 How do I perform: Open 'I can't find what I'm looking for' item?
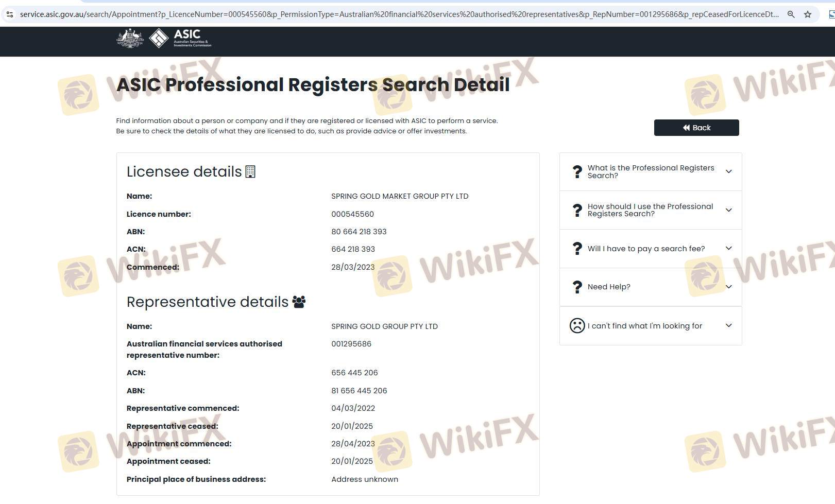coord(651,326)
